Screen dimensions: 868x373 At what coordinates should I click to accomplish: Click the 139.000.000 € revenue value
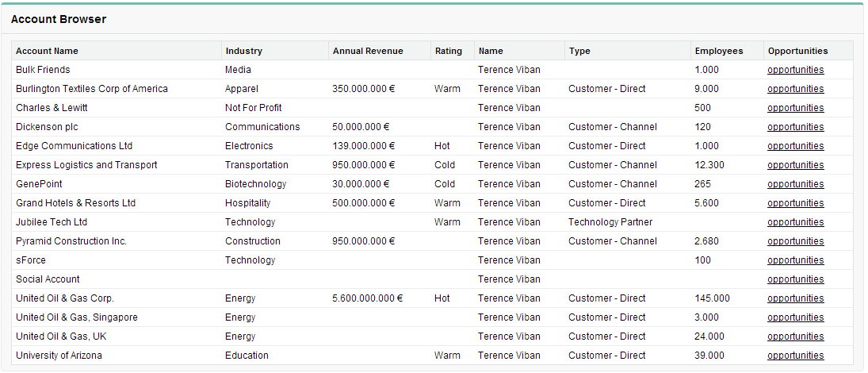(364, 146)
